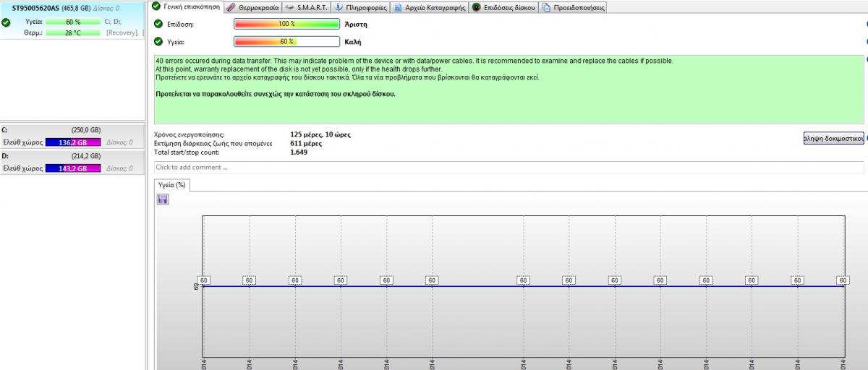Switch to the Πληροφορίες tab
Screen dimensions: 868x370
[361, 7]
